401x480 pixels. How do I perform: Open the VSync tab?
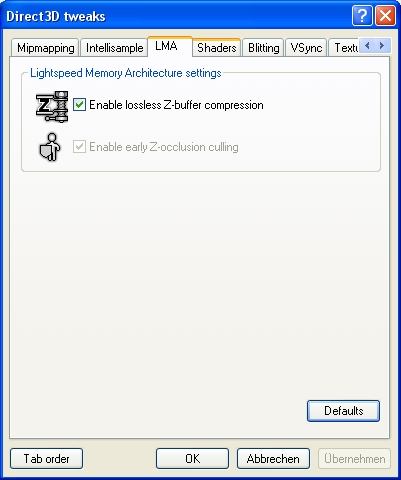306,48
